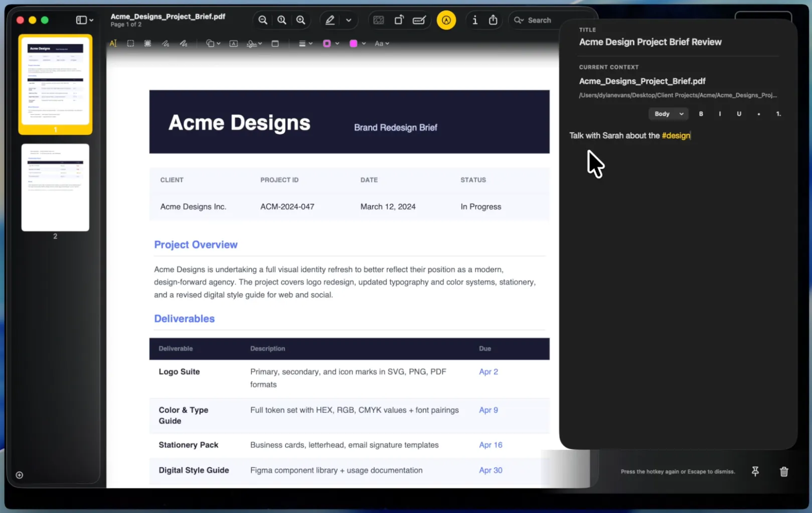The height and width of the screenshot is (513, 812).
Task: Click the share icon in toolbar
Action: 493,20
